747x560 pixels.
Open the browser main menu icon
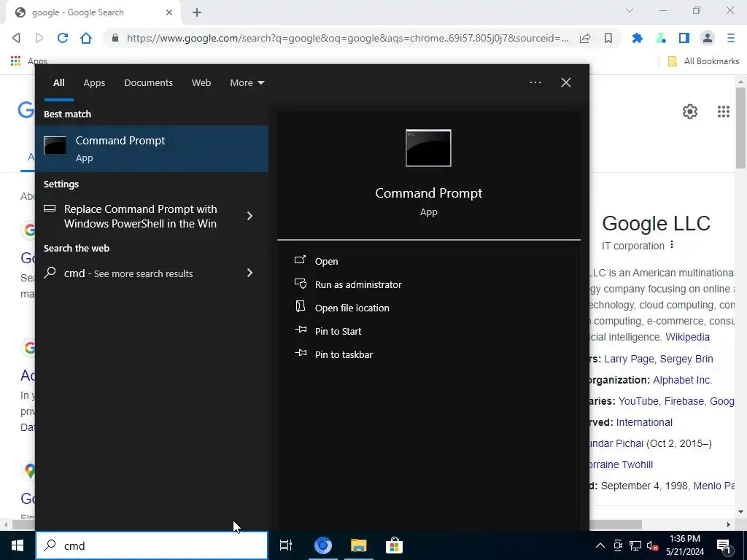731,38
